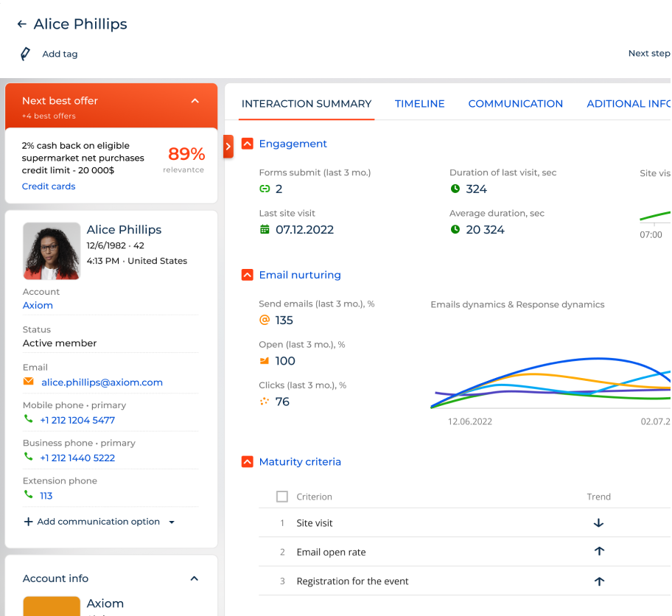672x616 pixels.
Task: Collapse the Next best offer panel
Action: [x=195, y=101]
